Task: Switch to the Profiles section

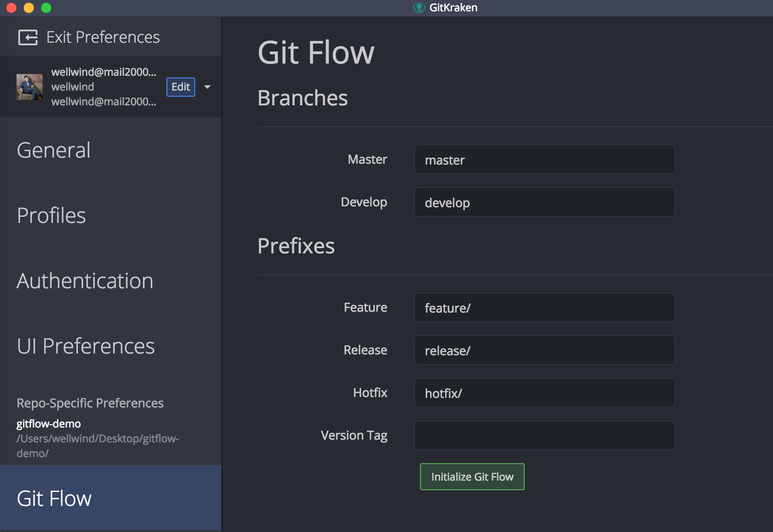Action: pyautogui.click(x=51, y=215)
